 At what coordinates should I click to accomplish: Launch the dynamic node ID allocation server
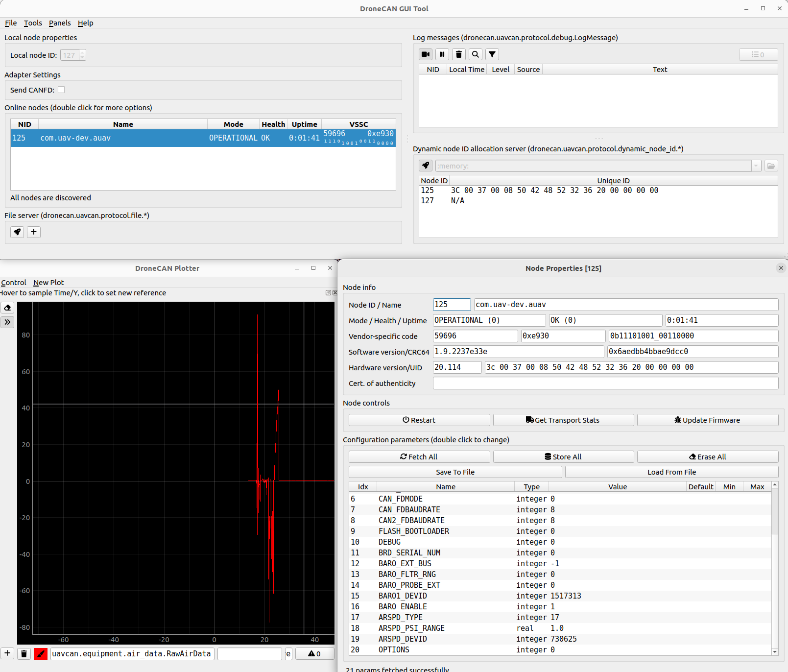[426, 166]
